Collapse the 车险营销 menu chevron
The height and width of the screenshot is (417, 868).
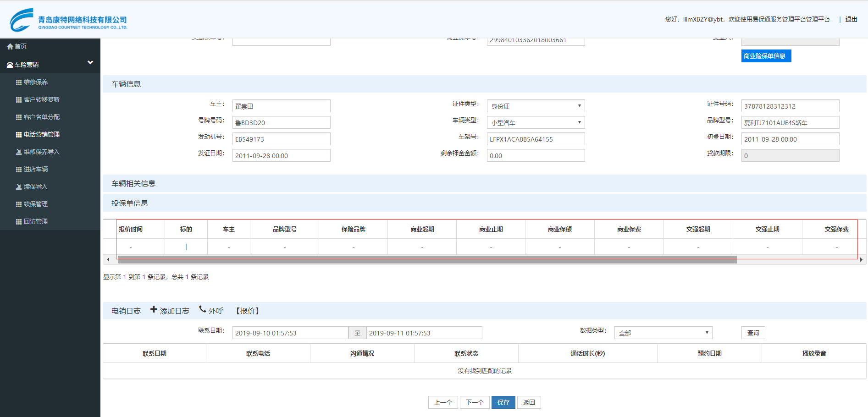tap(90, 63)
